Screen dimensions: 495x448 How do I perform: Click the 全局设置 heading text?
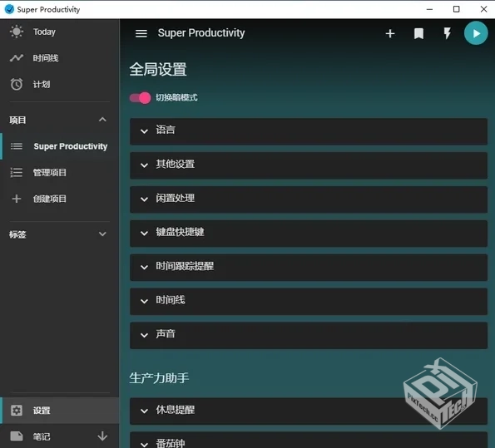tap(158, 70)
